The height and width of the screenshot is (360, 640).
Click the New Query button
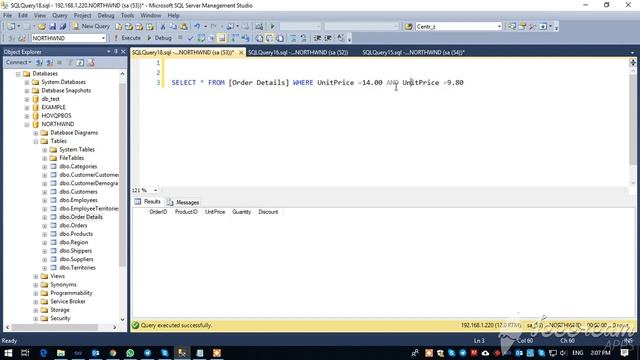click(91, 26)
